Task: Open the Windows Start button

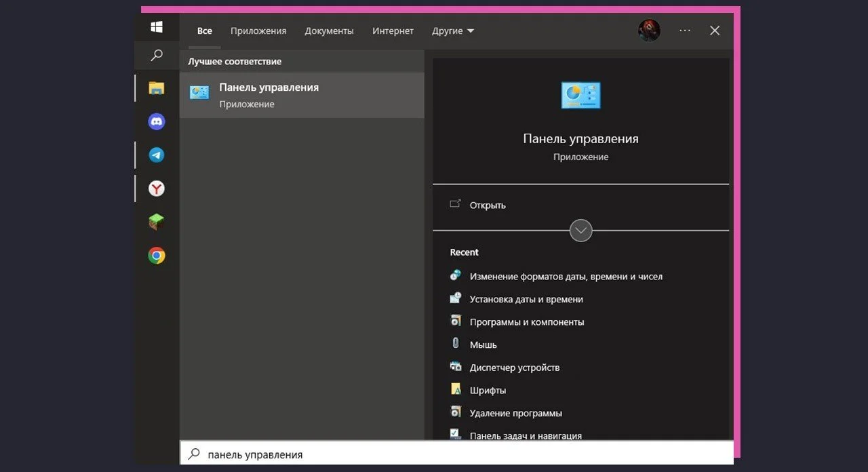Action: coord(157,27)
